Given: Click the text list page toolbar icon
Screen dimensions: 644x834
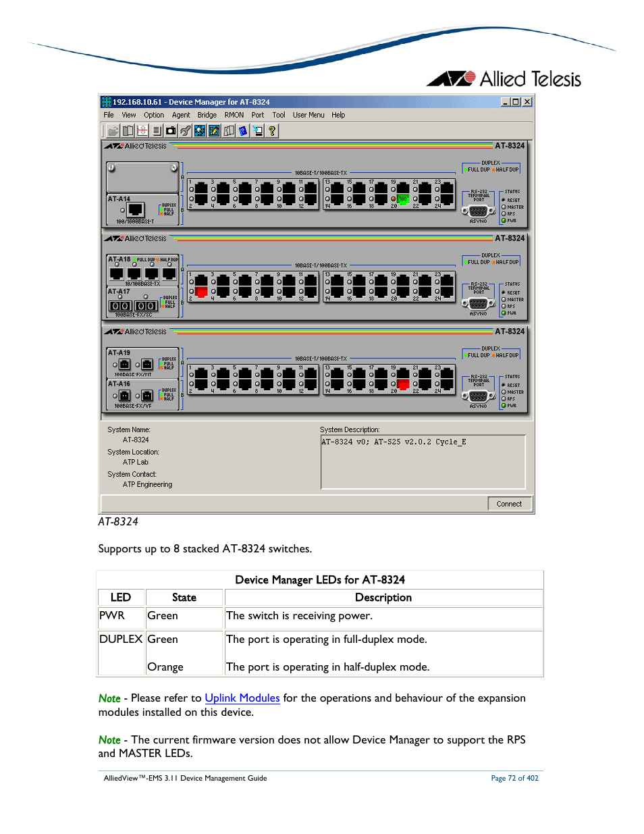Looking at the screenshot, I should coord(157,131).
